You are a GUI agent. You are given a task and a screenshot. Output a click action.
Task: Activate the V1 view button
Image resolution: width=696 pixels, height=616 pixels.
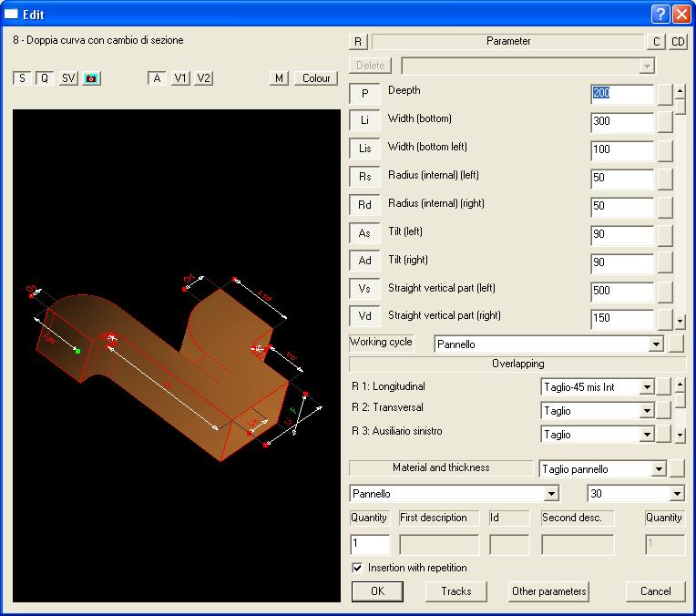(181, 78)
